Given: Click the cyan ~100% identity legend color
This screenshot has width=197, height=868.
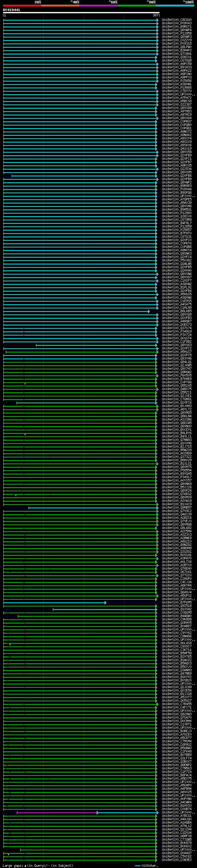Looking at the screenshot, I should [175, 6].
